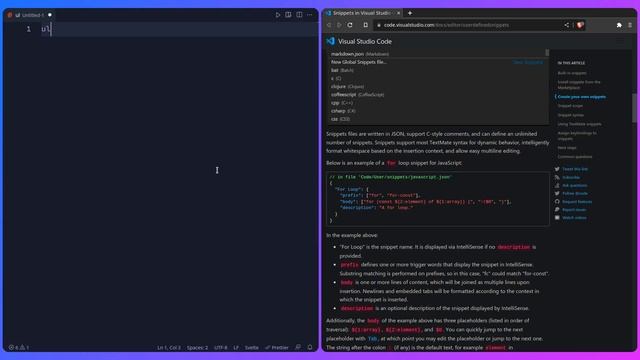
Task: Run the file with the play icon
Action: (x=278, y=15)
